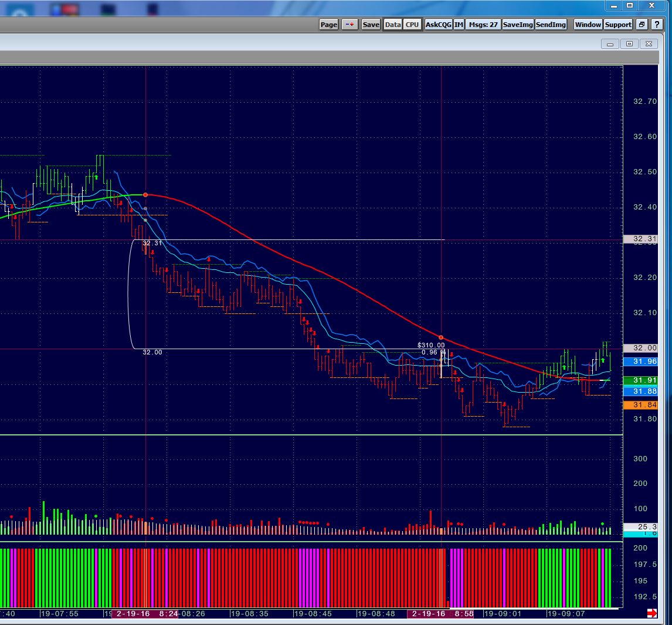Click the blue 31.88 price tag

pyautogui.click(x=640, y=391)
